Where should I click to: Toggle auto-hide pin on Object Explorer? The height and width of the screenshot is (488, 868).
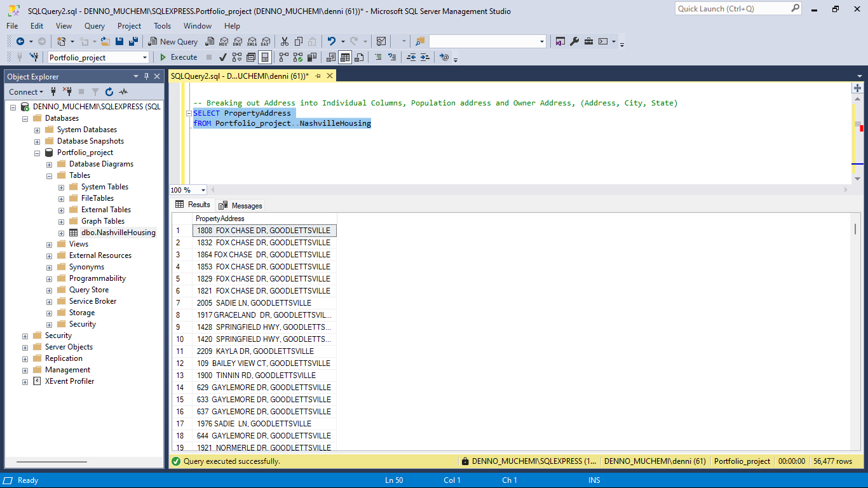(146, 76)
